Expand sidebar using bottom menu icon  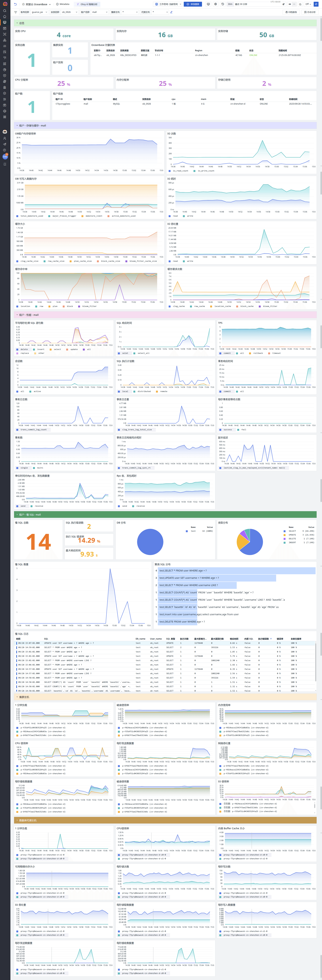pyautogui.click(x=5, y=164)
